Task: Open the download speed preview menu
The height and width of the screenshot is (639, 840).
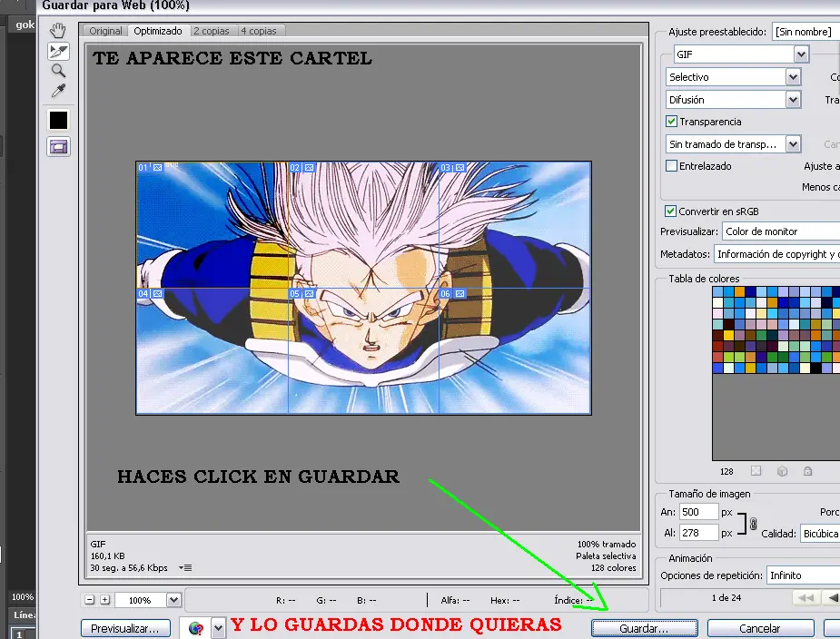Action: [x=185, y=568]
